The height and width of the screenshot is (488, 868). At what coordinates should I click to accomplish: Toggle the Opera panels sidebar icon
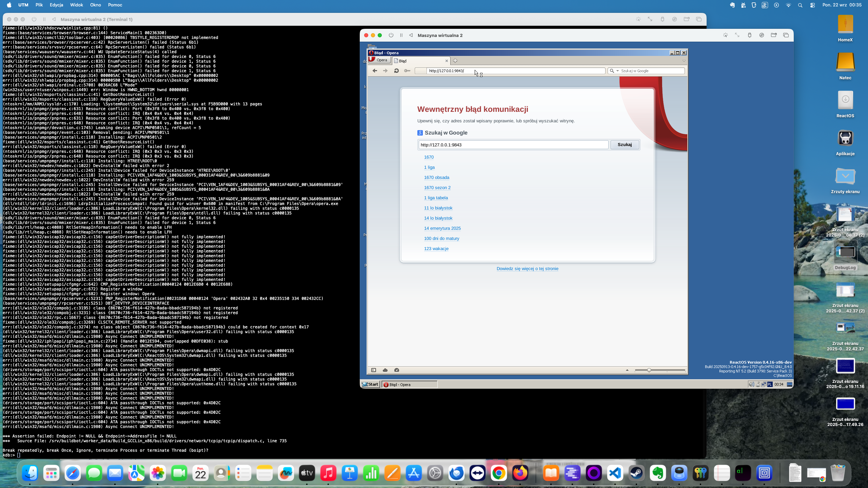pos(374,370)
